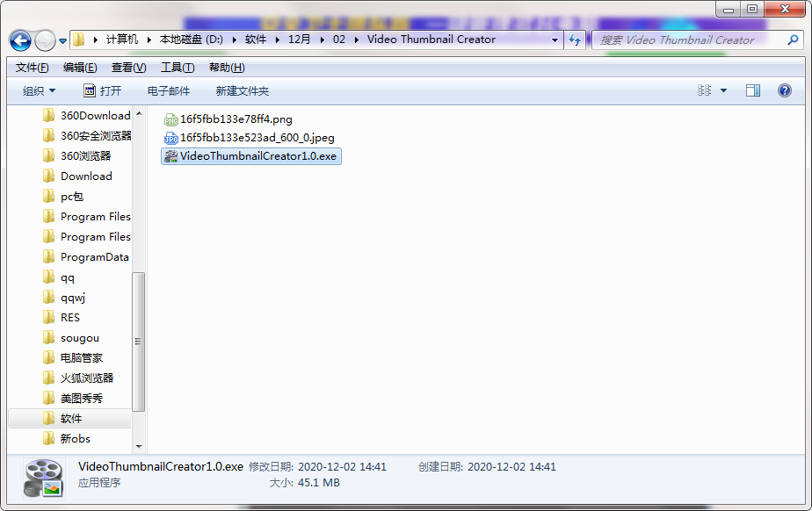
Task: Open 美图秀秀 folder in tree
Action: 82,399
